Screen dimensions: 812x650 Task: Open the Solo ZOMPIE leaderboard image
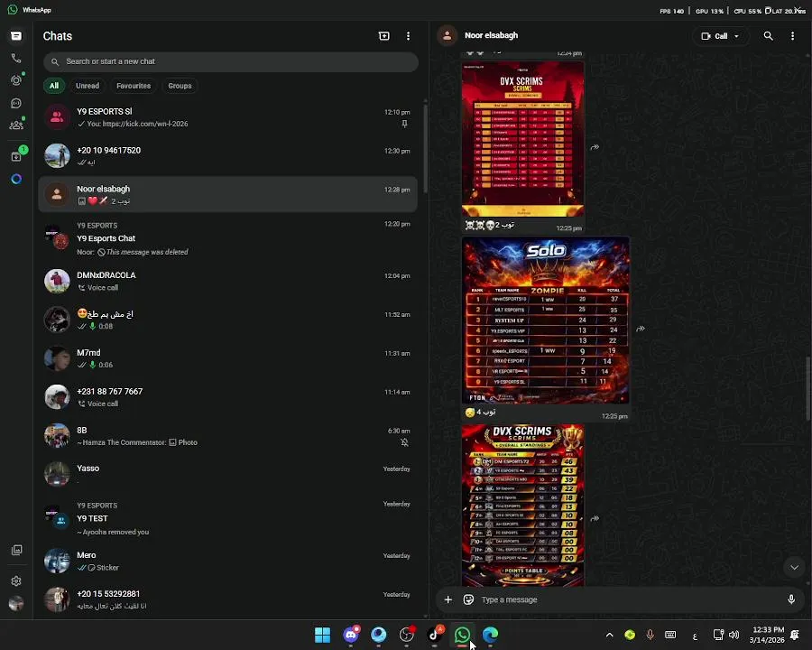click(546, 320)
